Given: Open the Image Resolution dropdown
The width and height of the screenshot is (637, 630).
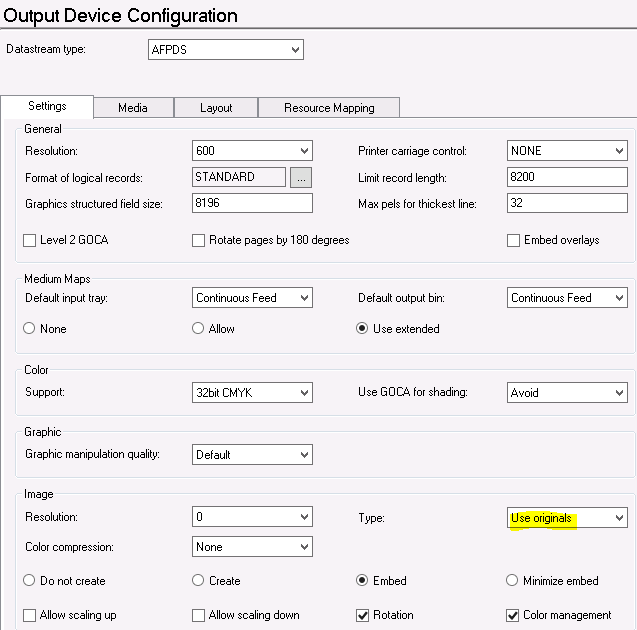Looking at the screenshot, I should 252,517.
